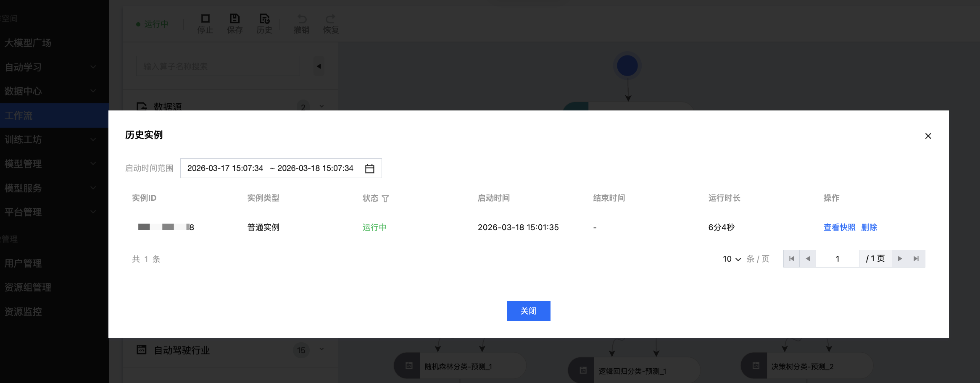Expand the 模型管理 sidebar menu
Viewport: 980px width, 383px height.
coord(93,163)
